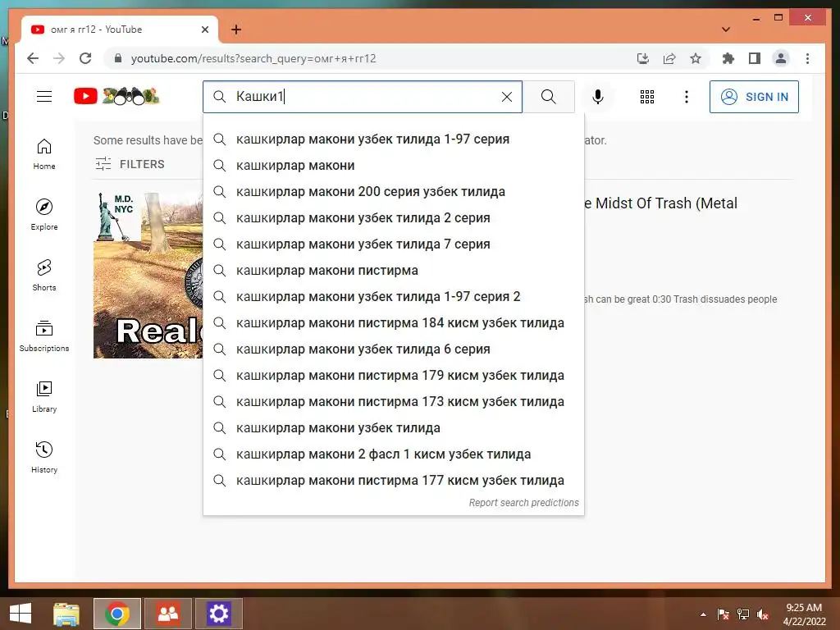Share this page via address bar icon
Image resolution: width=840 pixels, height=630 pixels.
pos(669,58)
